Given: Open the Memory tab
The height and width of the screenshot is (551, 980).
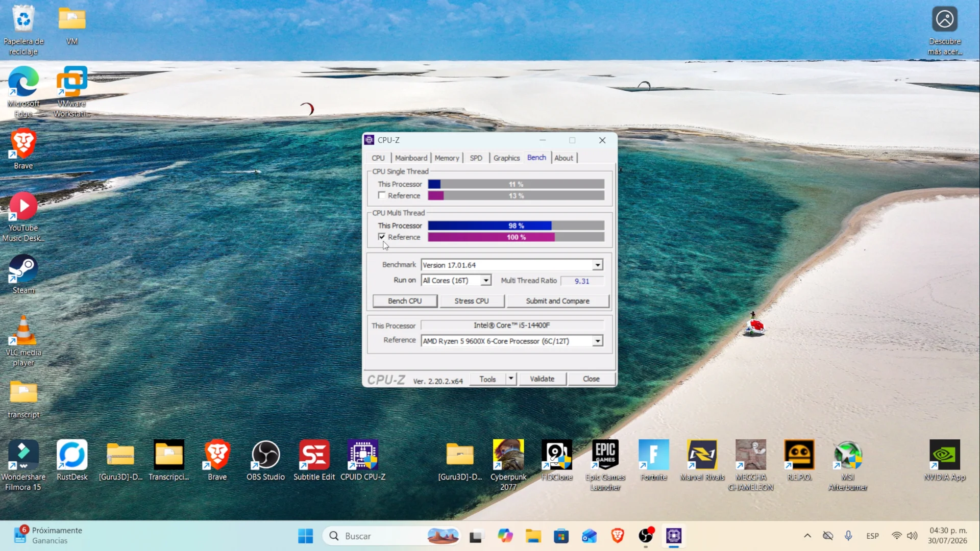Looking at the screenshot, I should tap(447, 158).
